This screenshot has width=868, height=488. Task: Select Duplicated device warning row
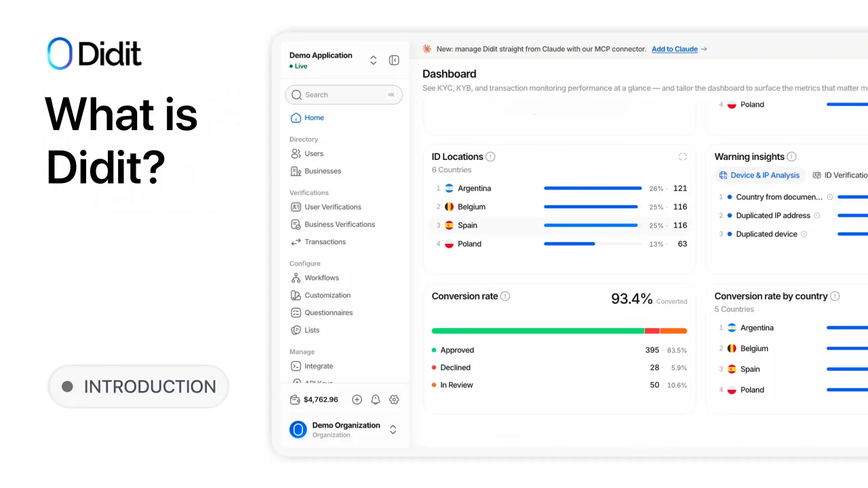pyautogui.click(x=793, y=234)
